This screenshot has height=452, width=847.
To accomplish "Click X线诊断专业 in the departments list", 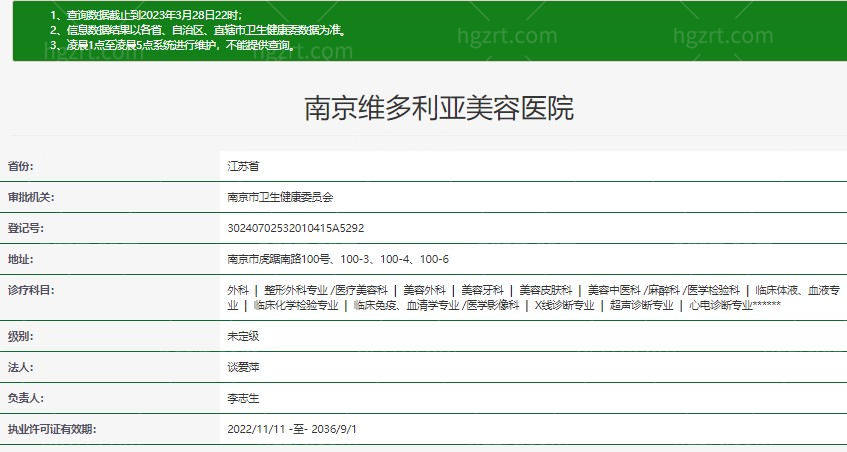I will (564, 305).
